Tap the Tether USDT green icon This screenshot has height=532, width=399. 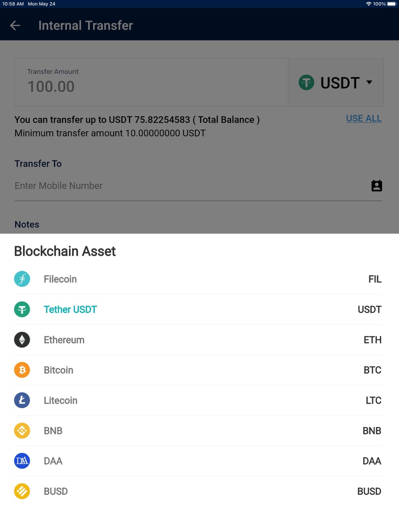tap(22, 309)
